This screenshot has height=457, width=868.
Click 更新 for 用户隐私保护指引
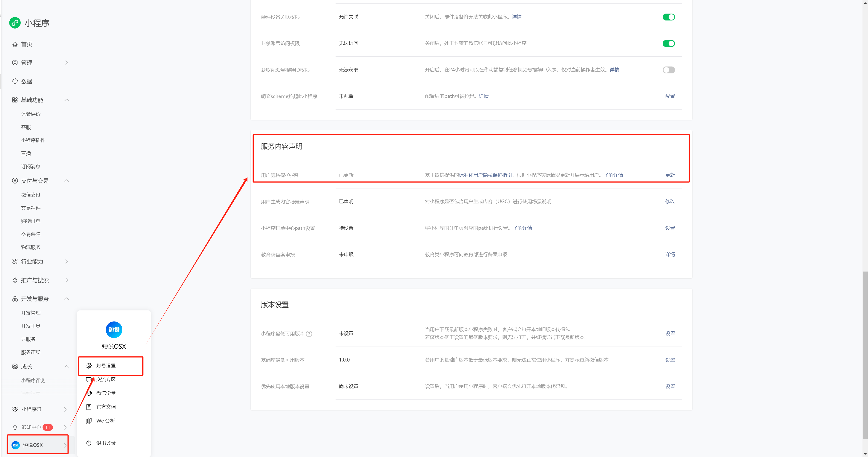point(670,175)
